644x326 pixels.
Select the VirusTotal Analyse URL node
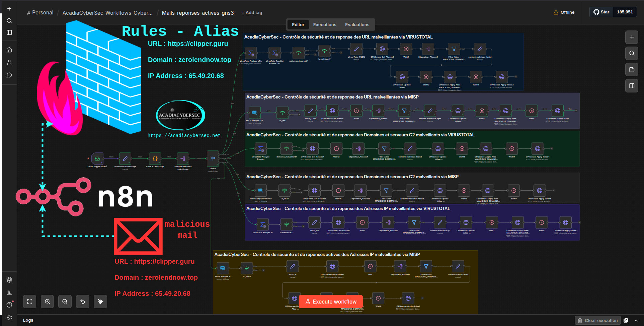251,53
